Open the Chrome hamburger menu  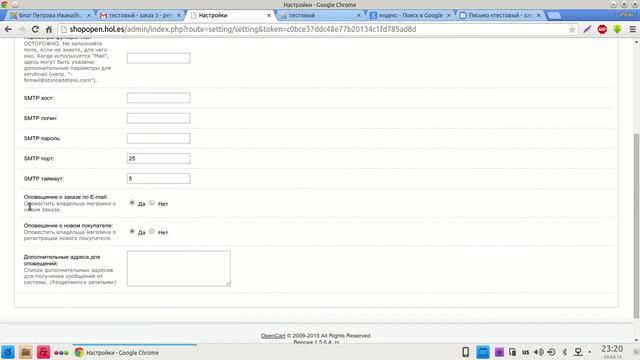pos(632,29)
